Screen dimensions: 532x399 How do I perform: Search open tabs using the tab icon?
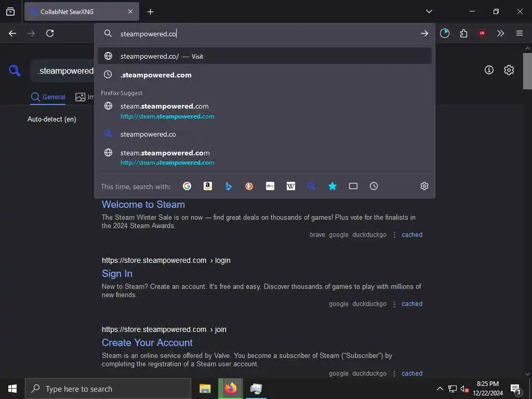(x=353, y=186)
